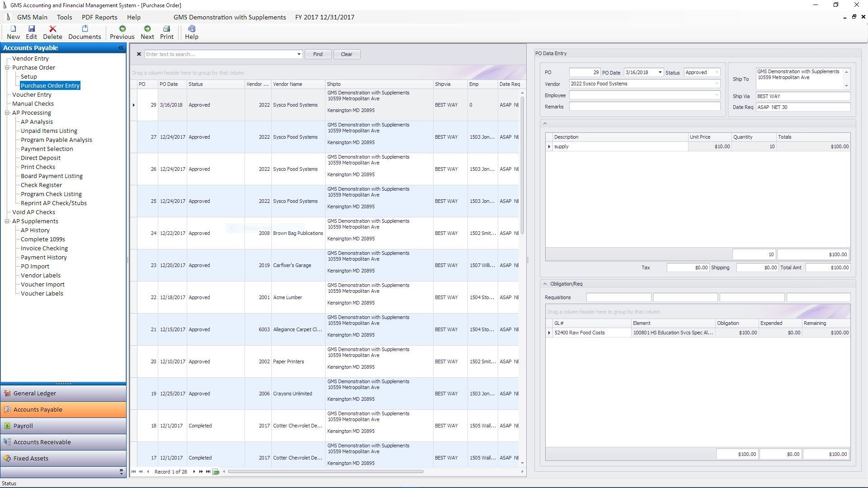Open the search text dropdown arrow
Image resolution: width=868 pixels, height=488 pixels.
coord(299,54)
